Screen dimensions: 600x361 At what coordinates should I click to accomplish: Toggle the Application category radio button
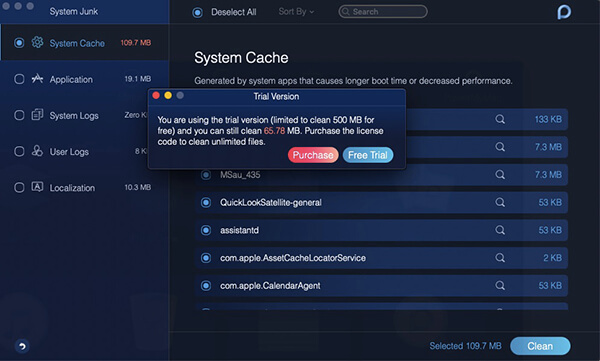tap(19, 79)
